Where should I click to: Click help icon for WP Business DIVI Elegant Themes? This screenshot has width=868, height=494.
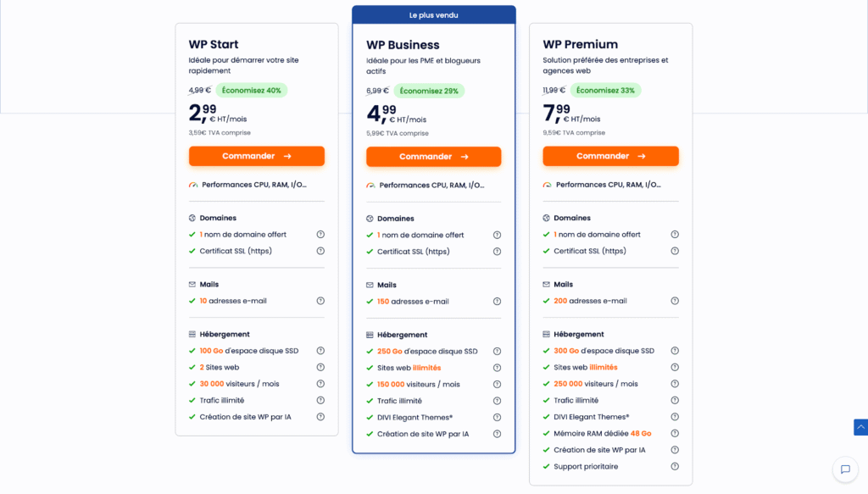pyautogui.click(x=498, y=418)
